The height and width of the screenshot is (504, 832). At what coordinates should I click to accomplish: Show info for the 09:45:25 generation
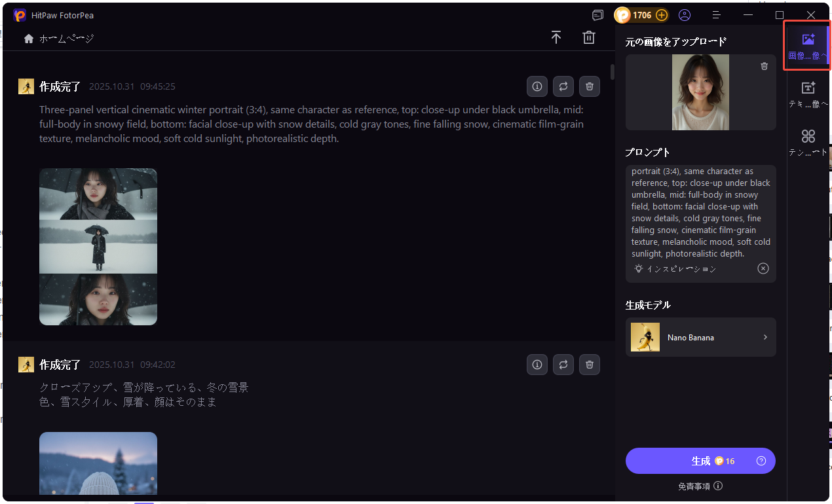click(537, 86)
